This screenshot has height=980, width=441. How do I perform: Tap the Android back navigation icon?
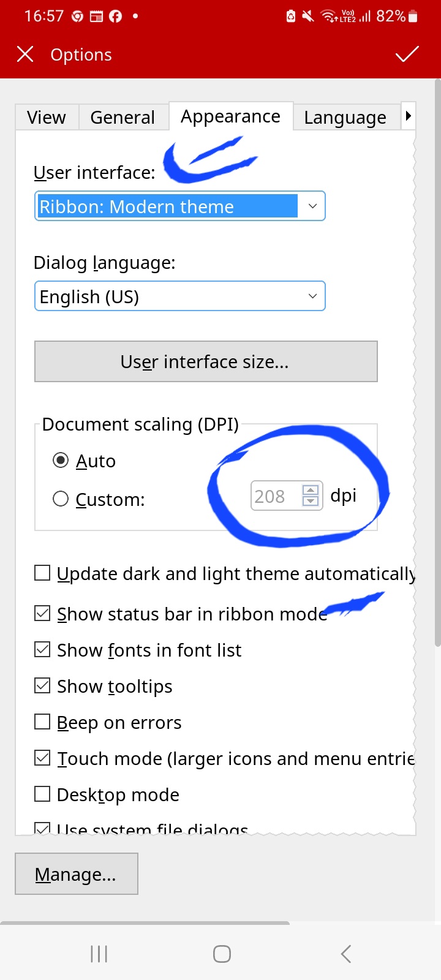(345, 954)
